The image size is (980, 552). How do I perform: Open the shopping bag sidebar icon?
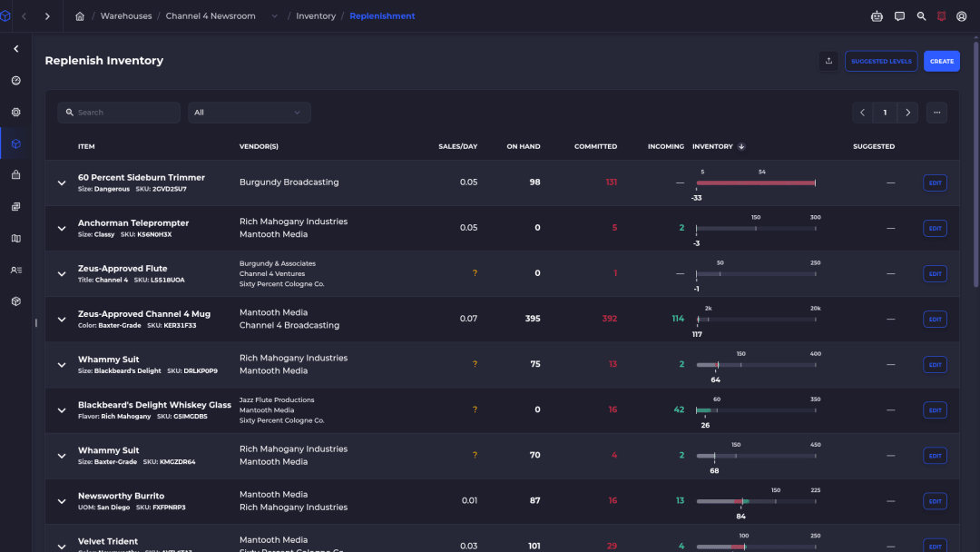pos(16,175)
